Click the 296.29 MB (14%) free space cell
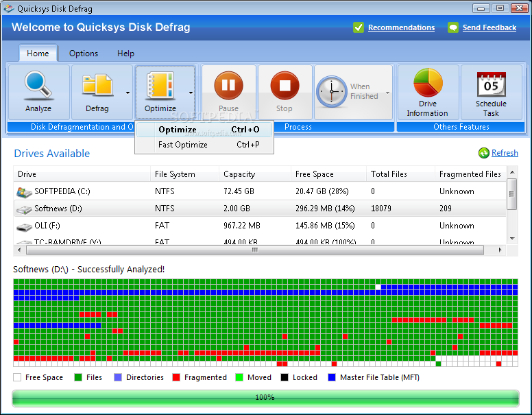532x415 pixels. click(x=325, y=209)
